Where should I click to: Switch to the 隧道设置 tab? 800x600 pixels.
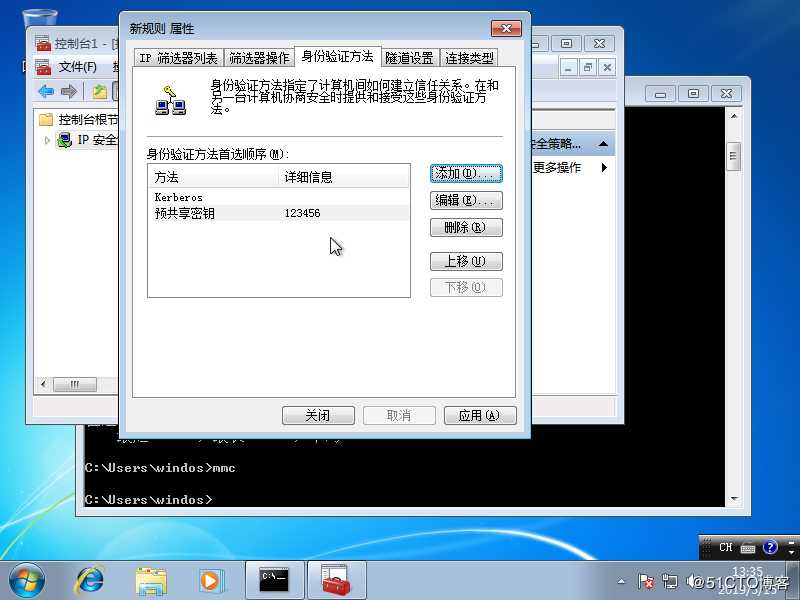(409, 58)
